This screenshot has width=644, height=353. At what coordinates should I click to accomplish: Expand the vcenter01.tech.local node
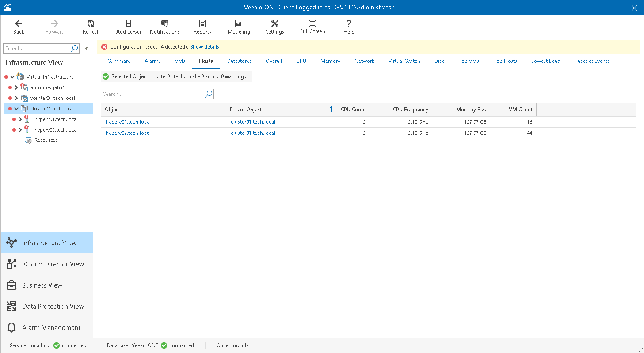[16, 98]
